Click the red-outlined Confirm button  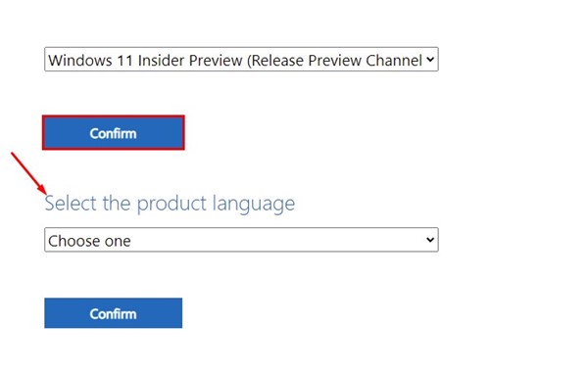point(114,132)
